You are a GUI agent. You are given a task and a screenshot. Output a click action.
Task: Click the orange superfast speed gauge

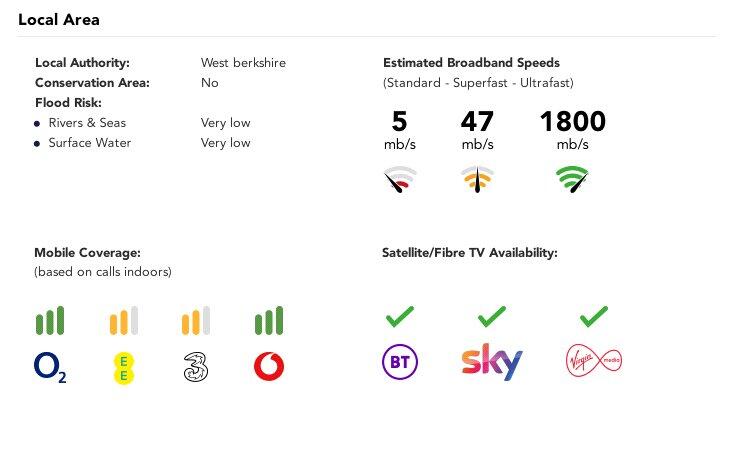(477, 180)
